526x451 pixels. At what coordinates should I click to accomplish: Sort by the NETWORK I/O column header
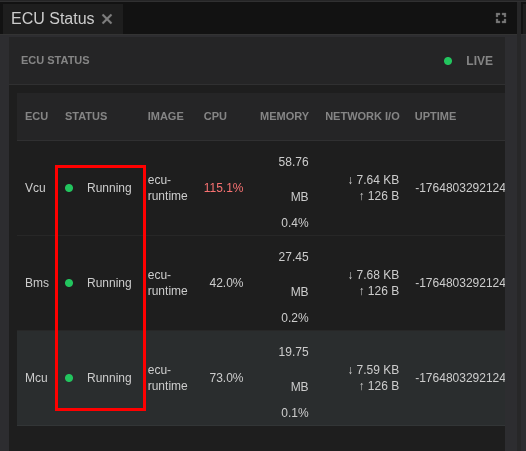click(x=362, y=116)
